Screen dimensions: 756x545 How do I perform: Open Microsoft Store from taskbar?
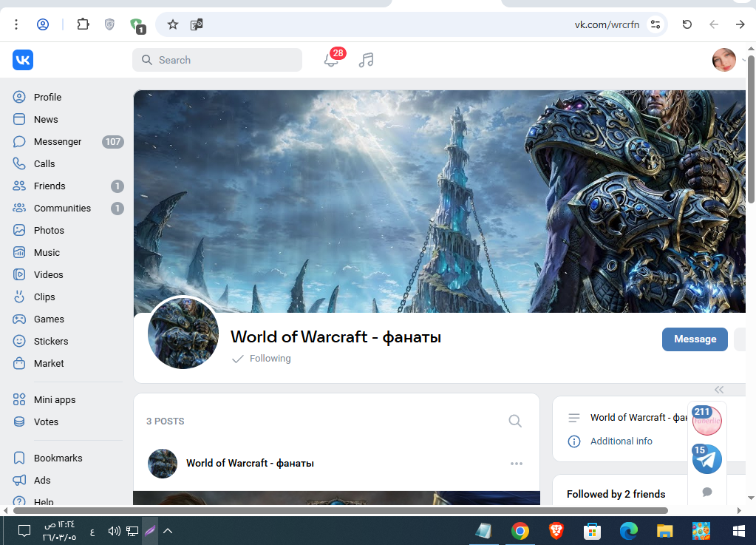click(x=592, y=531)
